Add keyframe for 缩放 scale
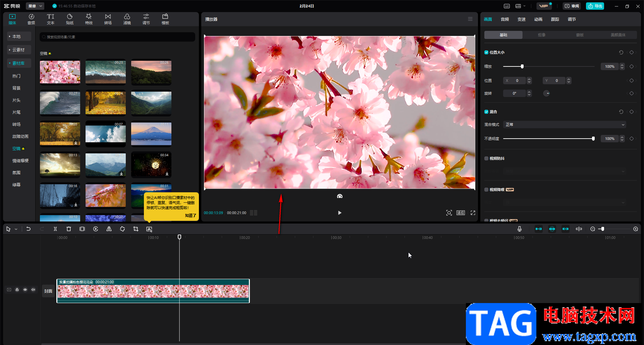The height and width of the screenshot is (345, 644). [632, 66]
